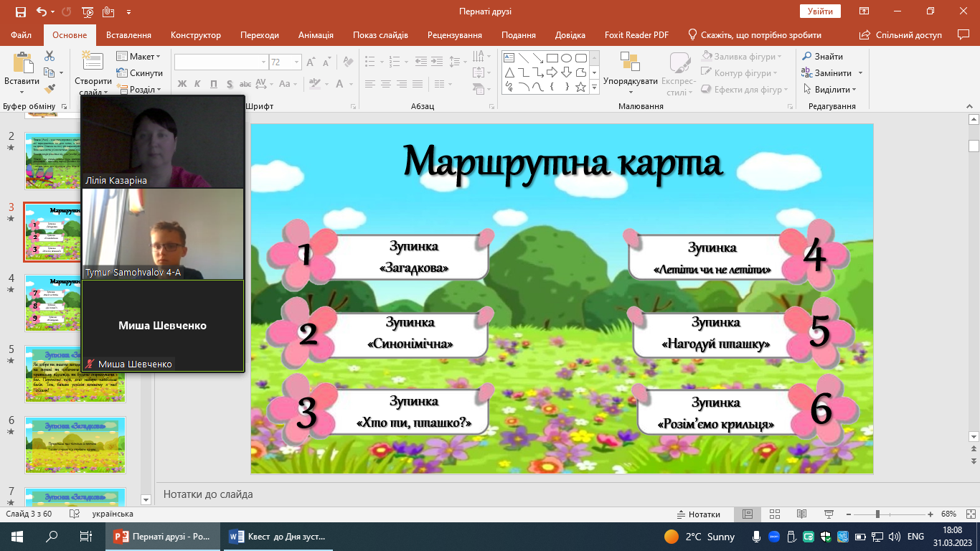Image resolution: width=980 pixels, height=551 pixels.
Task: Click the 'Увійти' sign-in button
Action: tap(820, 11)
